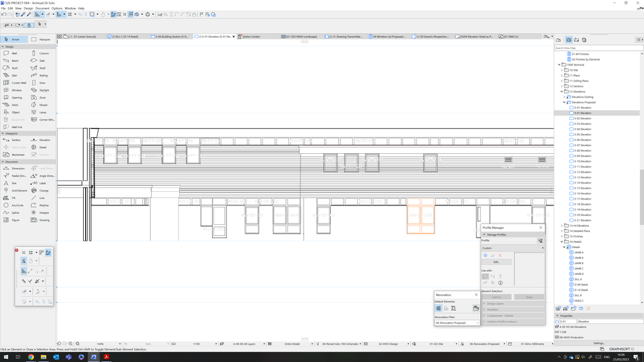Select the Fill tool

14,198
